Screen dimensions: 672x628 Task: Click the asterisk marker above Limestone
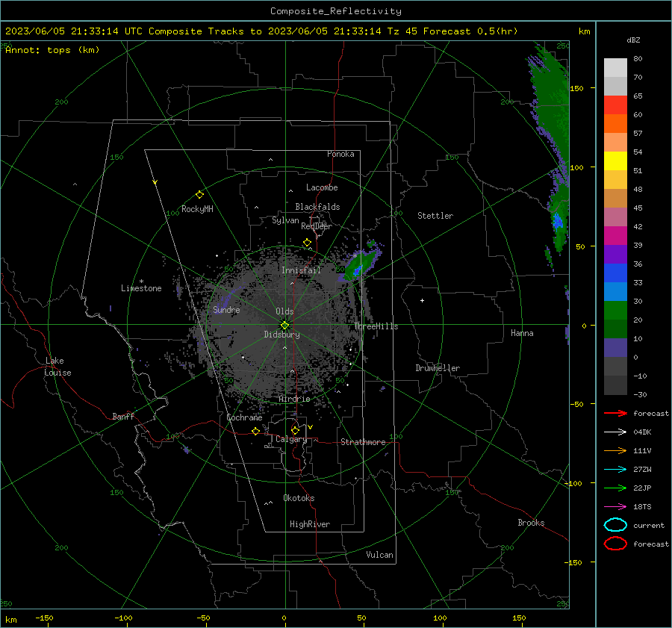click(x=141, y=282)
